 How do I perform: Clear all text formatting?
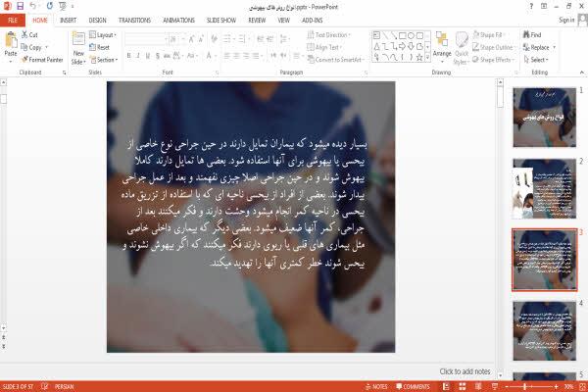pos(214,39)
